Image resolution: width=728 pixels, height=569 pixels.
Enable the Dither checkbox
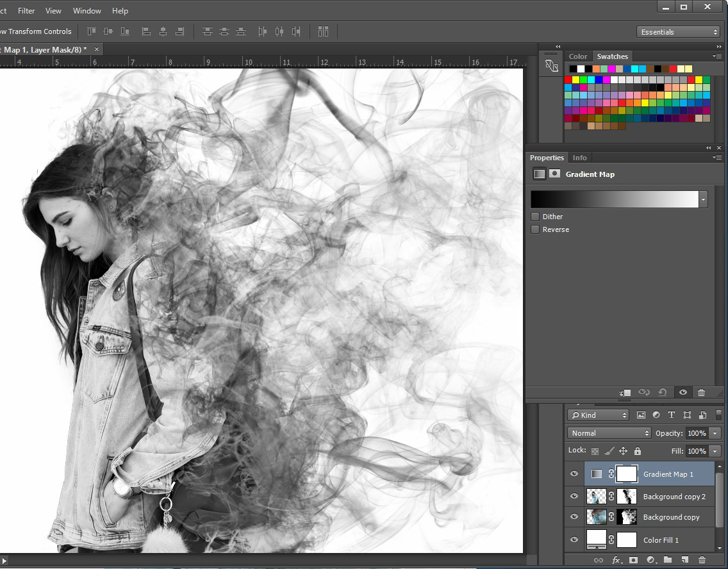coord(535,217)
